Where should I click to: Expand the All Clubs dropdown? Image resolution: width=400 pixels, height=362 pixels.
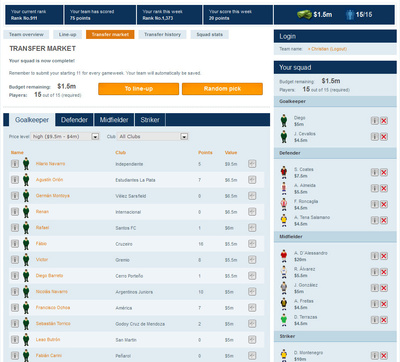pos(153,136)
